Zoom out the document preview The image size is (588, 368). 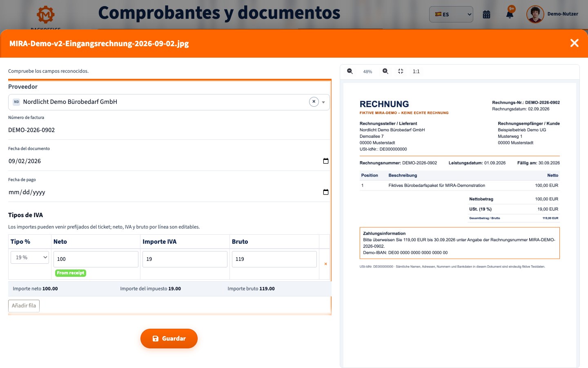350,71
